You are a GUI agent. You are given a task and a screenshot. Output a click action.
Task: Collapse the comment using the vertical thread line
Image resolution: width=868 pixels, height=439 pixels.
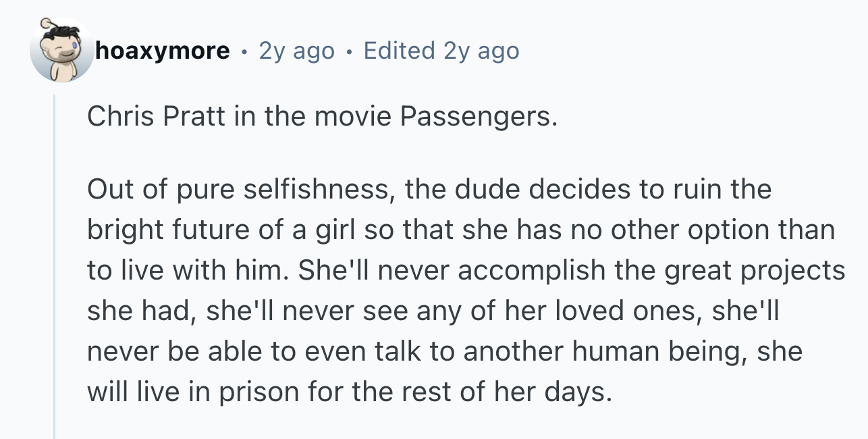coord(56,267)
